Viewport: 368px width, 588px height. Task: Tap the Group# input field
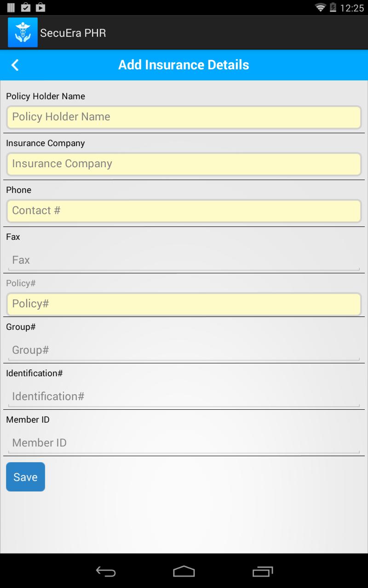(184, 350)
